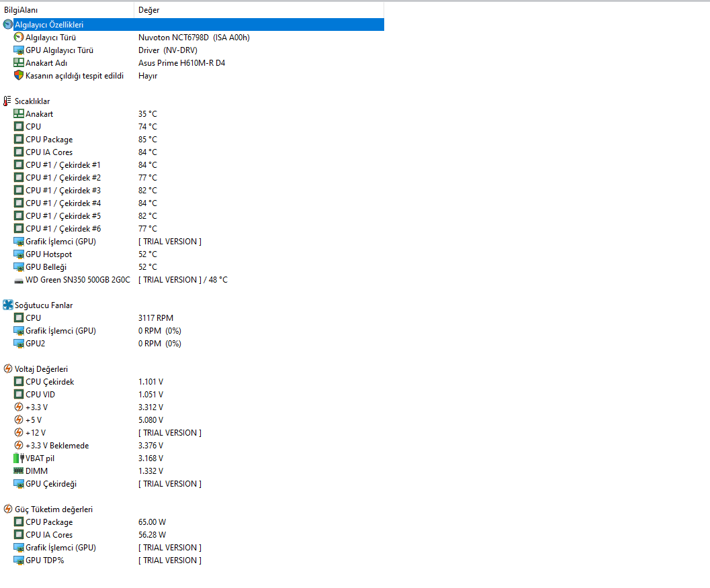Select the 3.376 V standby value

pyautogui.click(x=150, y=446)
